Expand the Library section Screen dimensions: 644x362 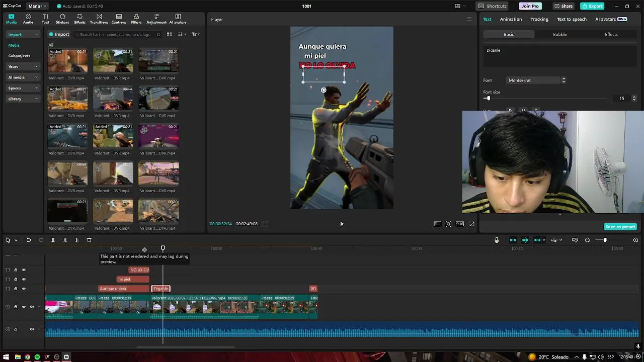click(x=23, y=99)
